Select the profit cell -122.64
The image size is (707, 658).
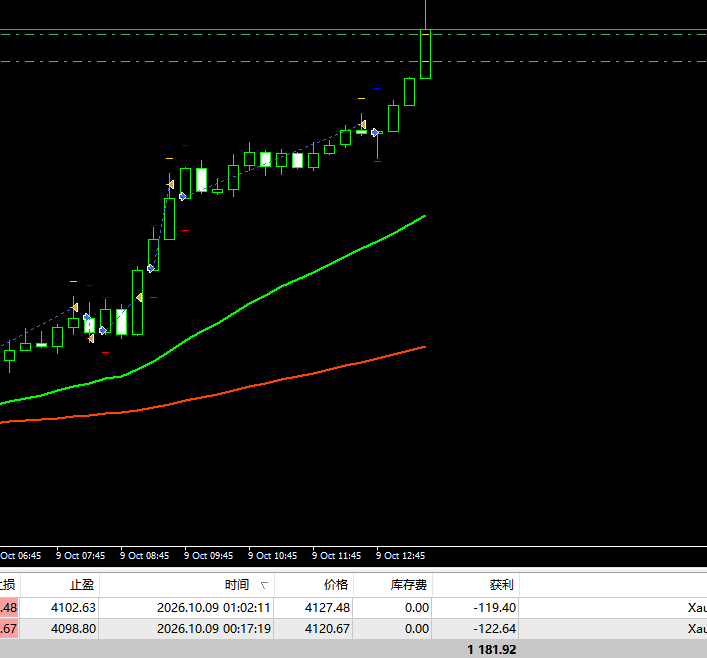495,628
